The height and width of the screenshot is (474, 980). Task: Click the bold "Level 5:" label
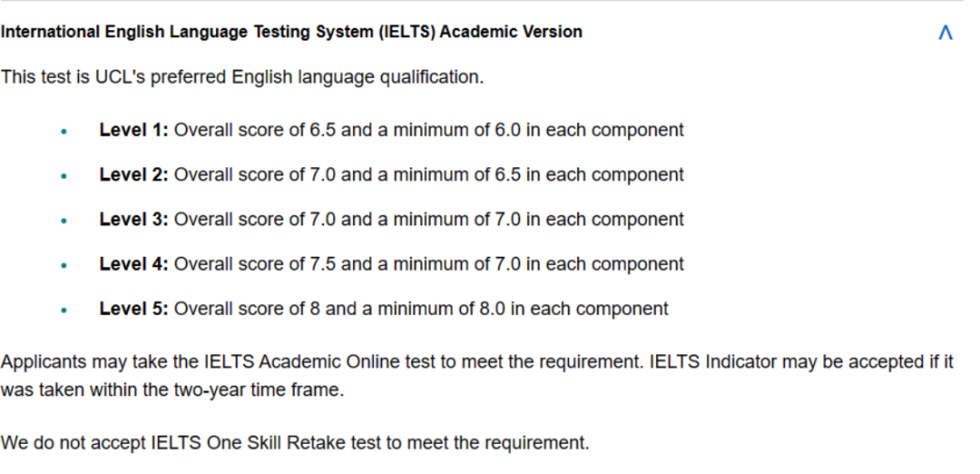(133, 309)
